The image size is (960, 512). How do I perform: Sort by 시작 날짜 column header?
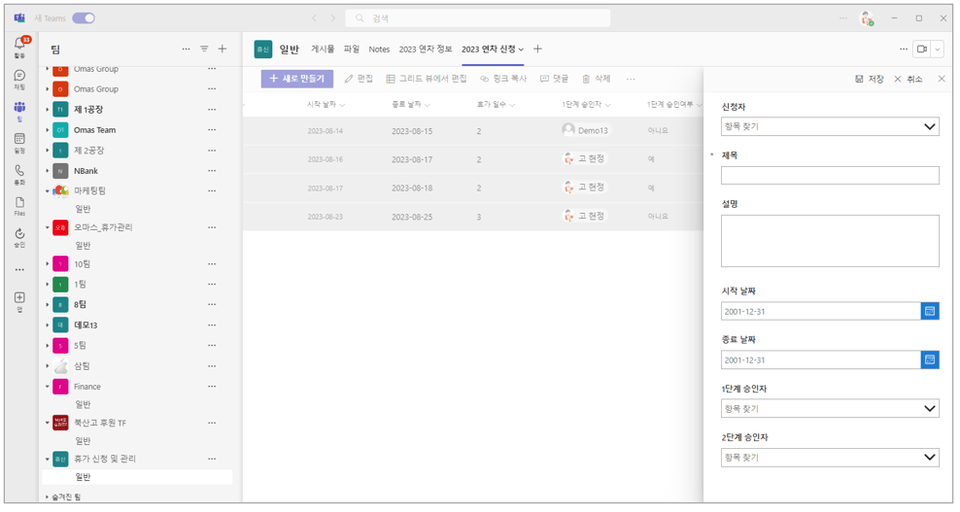click(x=326, y=105)
